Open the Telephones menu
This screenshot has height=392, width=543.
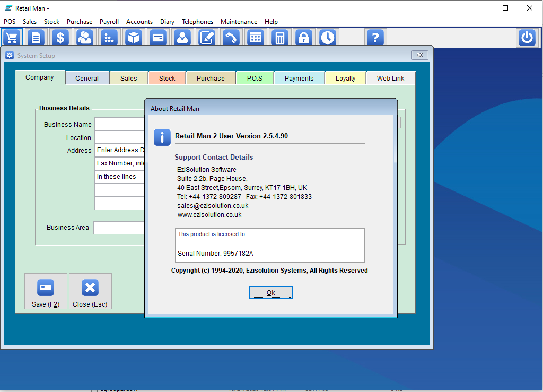pos(197,21)
